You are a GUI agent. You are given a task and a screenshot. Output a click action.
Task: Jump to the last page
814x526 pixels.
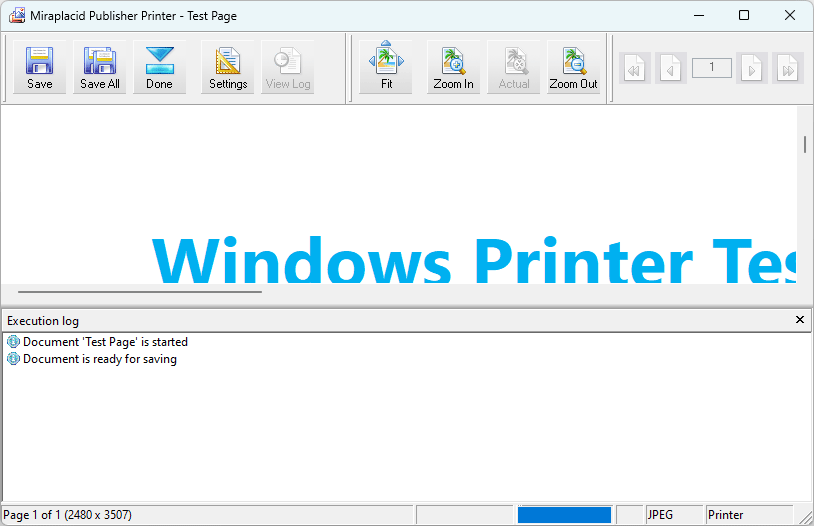tap(788, 68)
